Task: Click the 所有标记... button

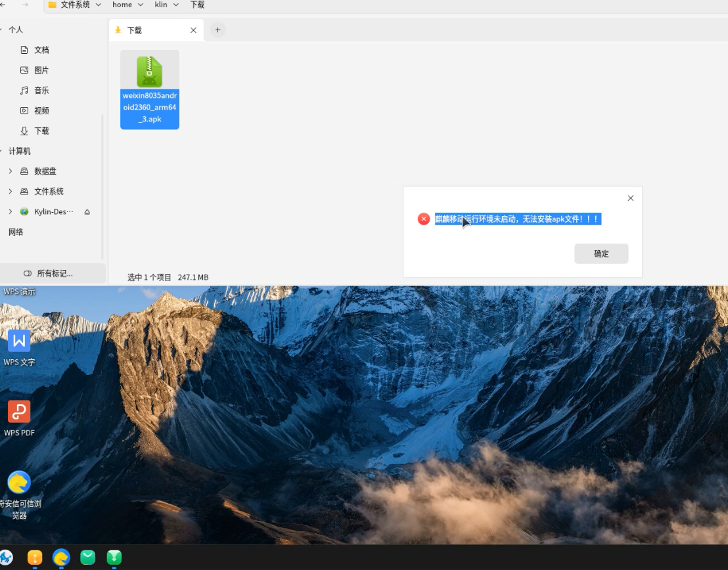Action: coord(53,273)
